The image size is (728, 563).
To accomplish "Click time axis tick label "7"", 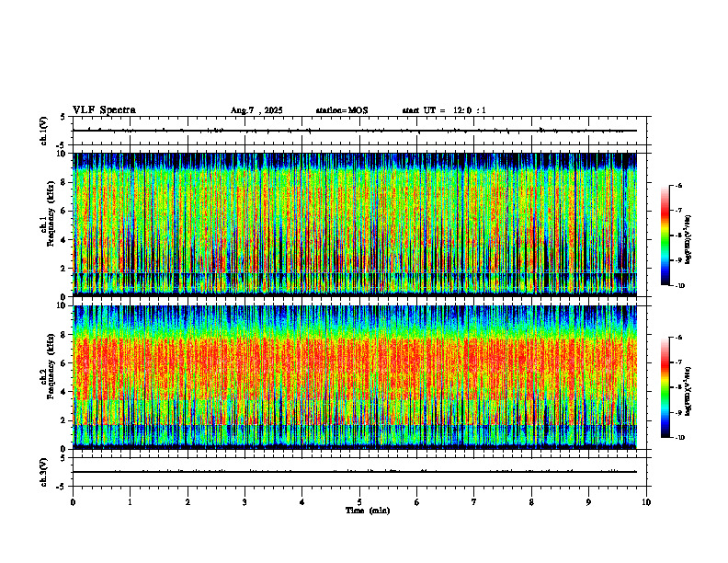I will 474,502.
